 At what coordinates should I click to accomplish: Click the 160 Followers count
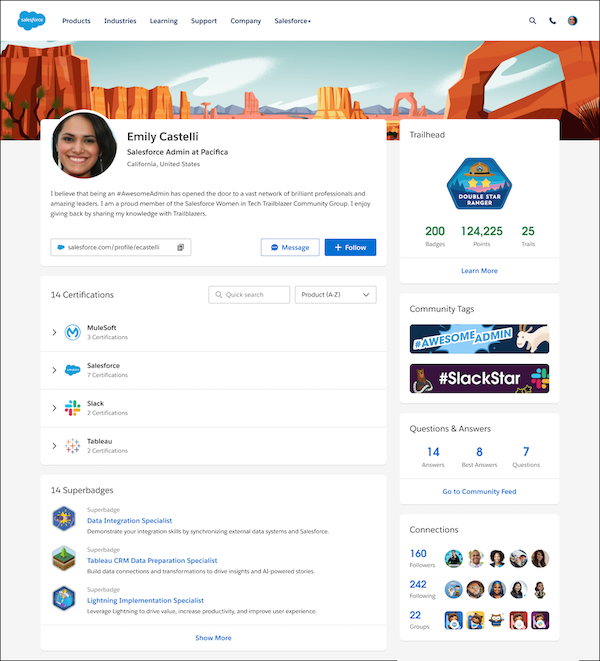coord(418,554)
